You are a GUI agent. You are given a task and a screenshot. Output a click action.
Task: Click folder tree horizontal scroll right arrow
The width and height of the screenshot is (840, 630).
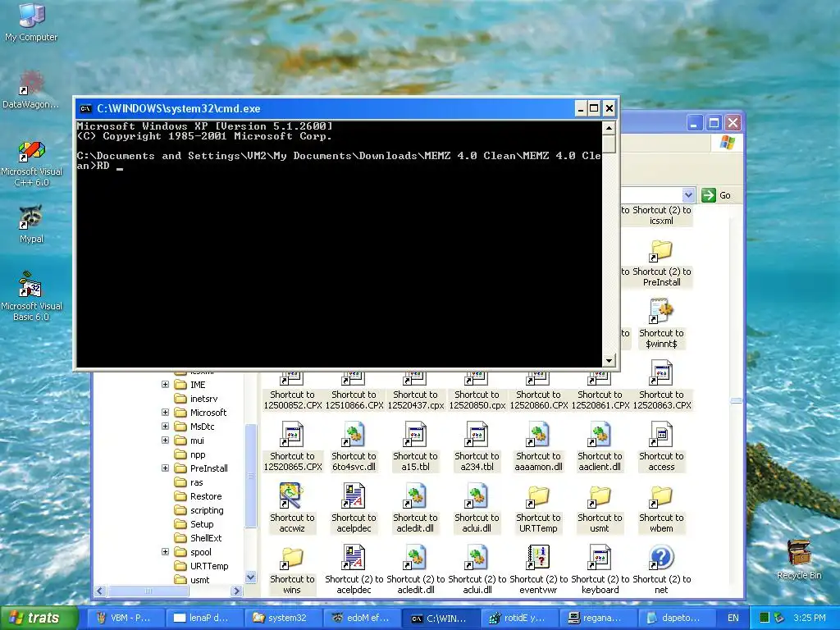(x=236, y=591)
